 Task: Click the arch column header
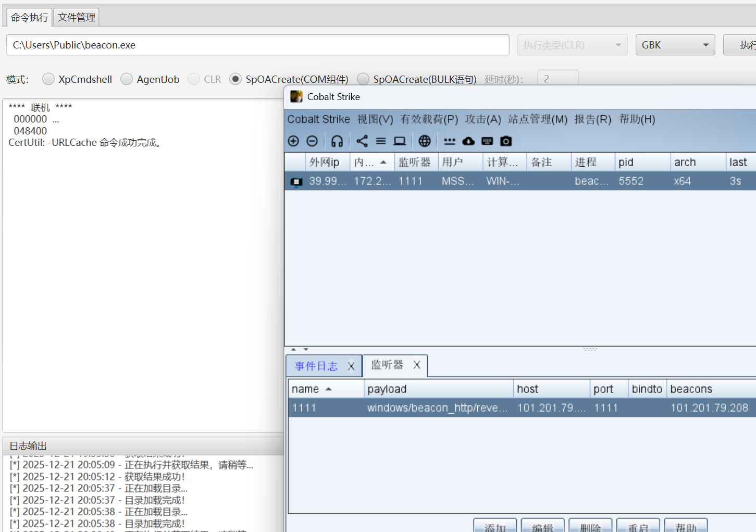(x=698, y=162)
